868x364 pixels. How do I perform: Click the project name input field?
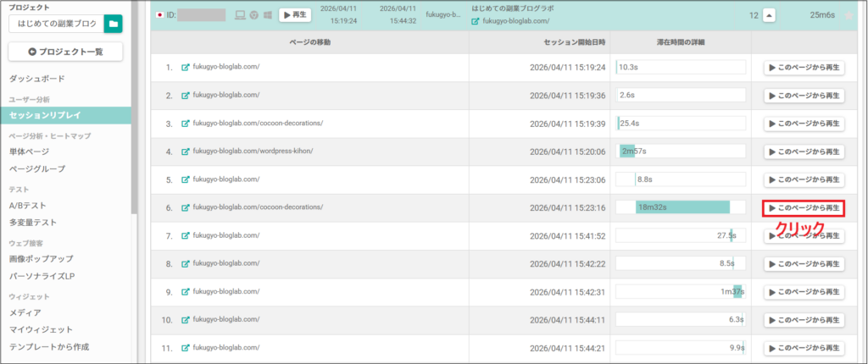coord(55,24)
